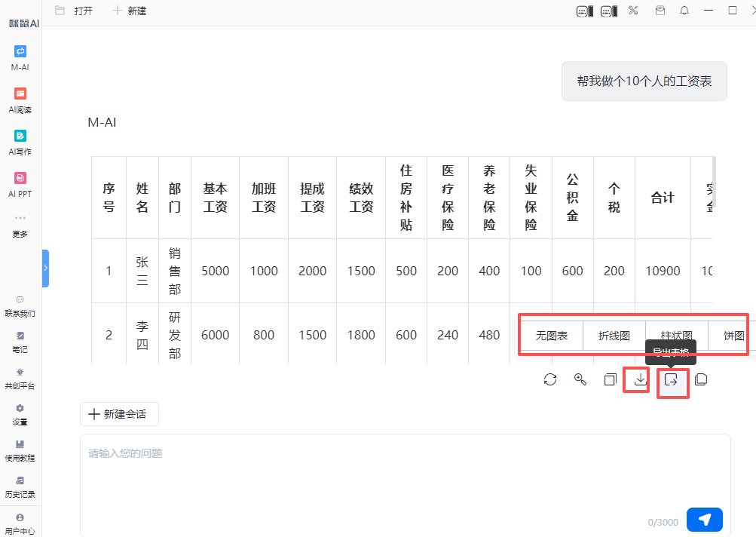
Task: Switch to 折线图 chart type
Action: point(614,336)
